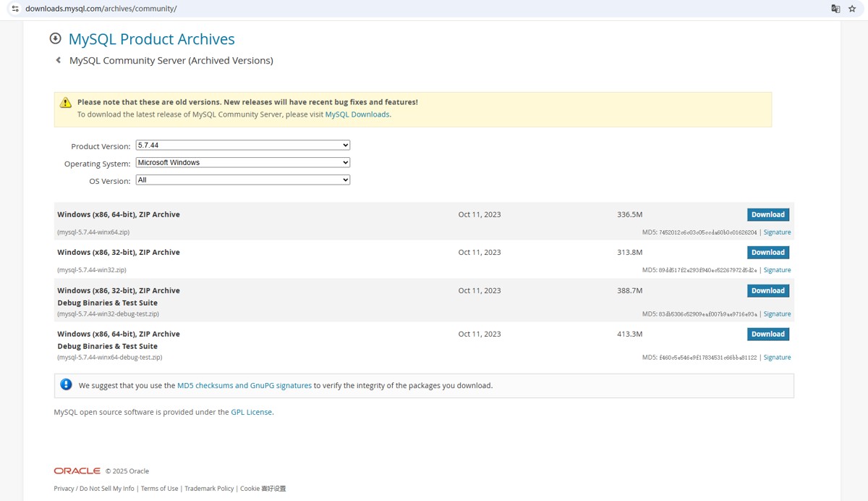Viewport: 868px width, 501px height.
Task: Click the download circle icon beside MySQL Product Archives
Action: click(x=55, y=38)
